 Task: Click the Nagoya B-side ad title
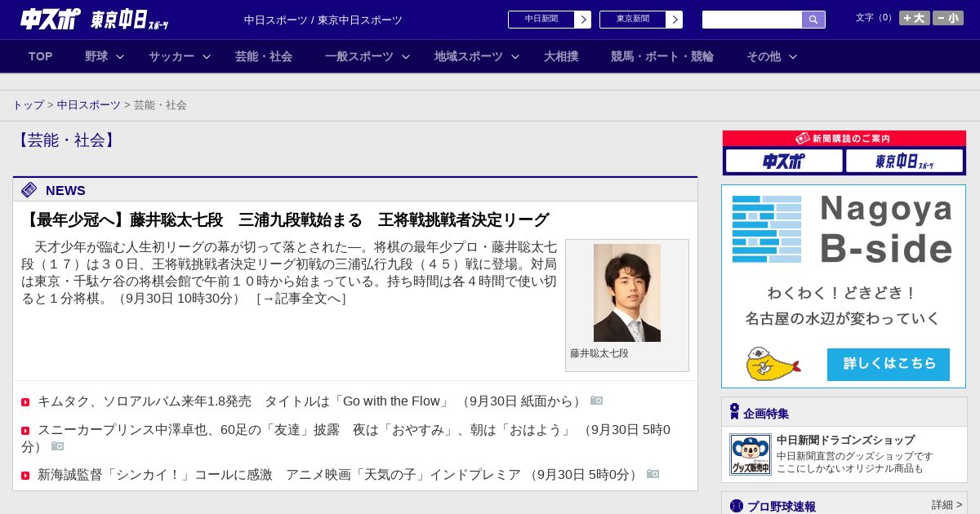tap(886, 229)
